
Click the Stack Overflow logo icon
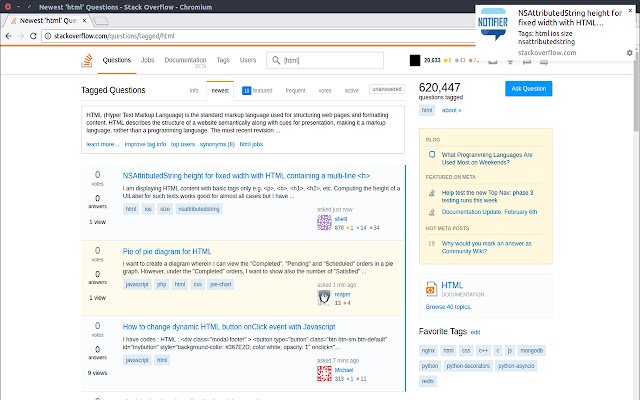(x=87, y=60)
